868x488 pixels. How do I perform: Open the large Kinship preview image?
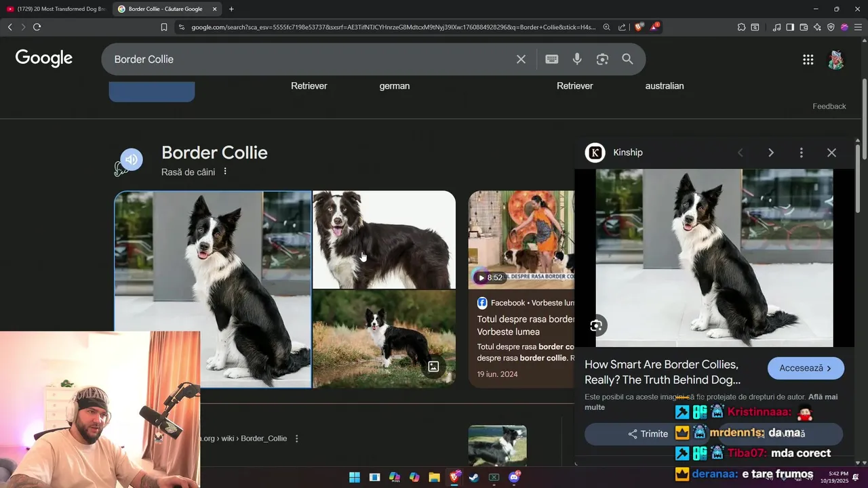pos(714,258)
